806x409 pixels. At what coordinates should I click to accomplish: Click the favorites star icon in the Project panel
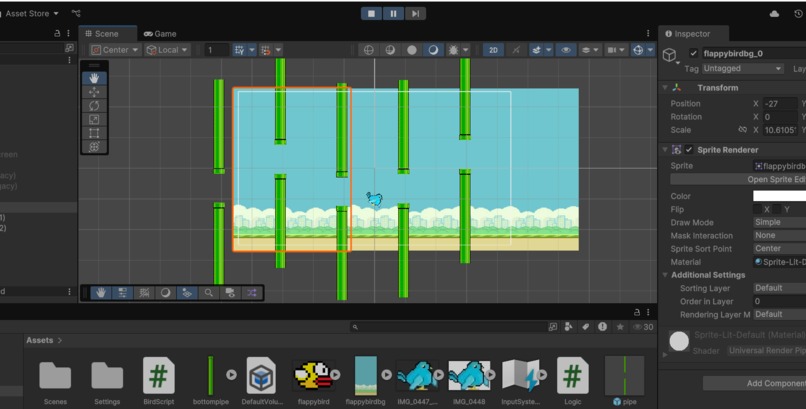[620, 327]
